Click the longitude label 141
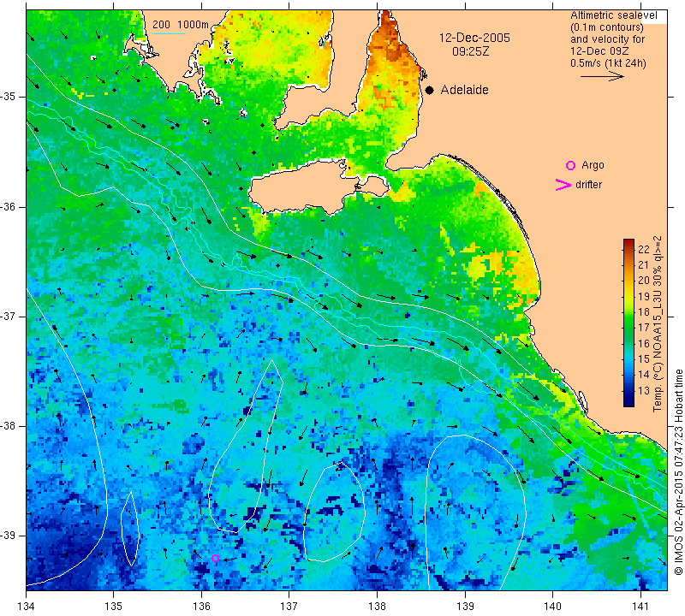This screenshot has width=685, height=616. coord(640,607)
